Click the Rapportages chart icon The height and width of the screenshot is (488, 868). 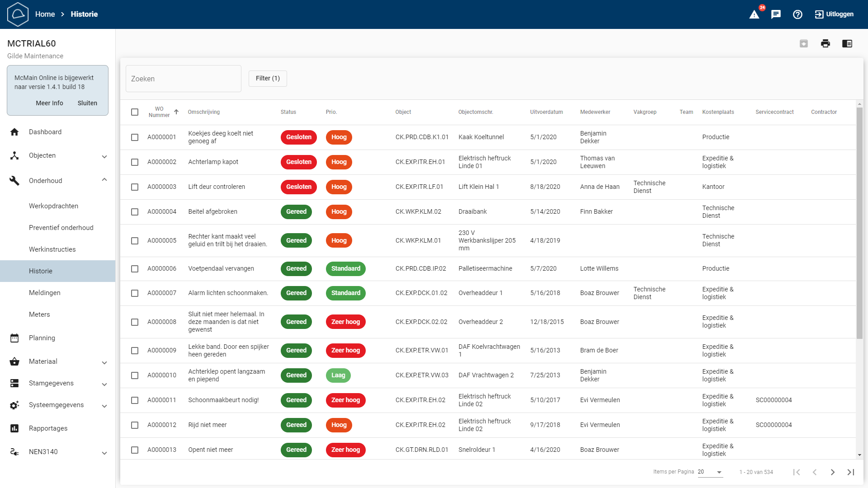(x=14, y=428)
